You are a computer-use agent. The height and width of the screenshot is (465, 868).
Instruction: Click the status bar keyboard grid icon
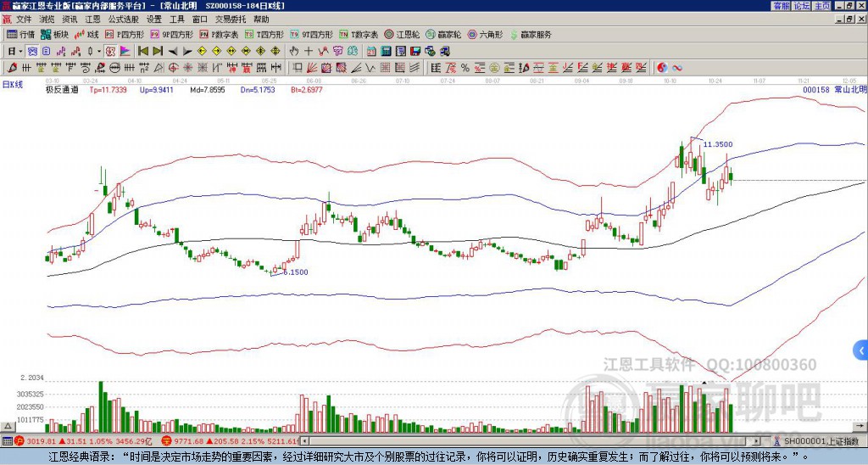(7, 441)
